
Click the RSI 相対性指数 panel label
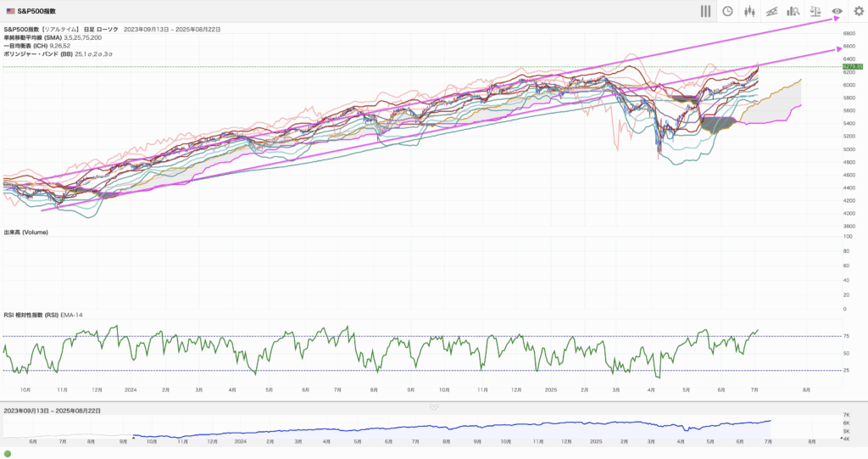[31, 316]
